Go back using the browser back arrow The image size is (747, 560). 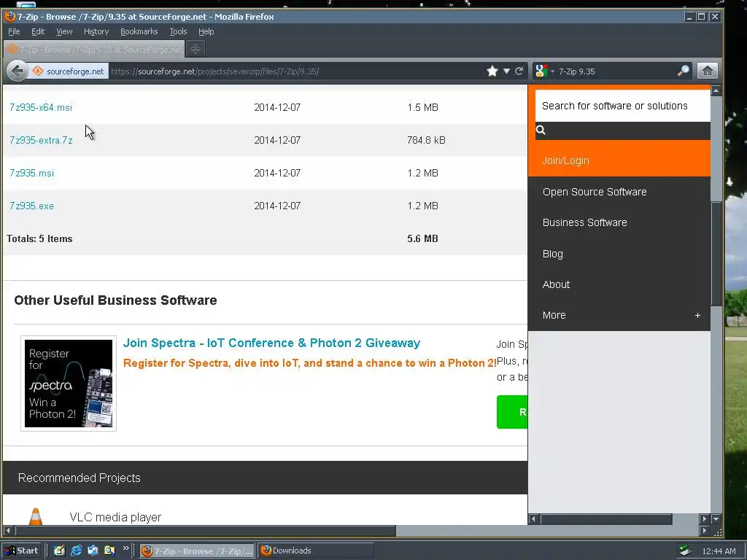click(x=18, y=71)
